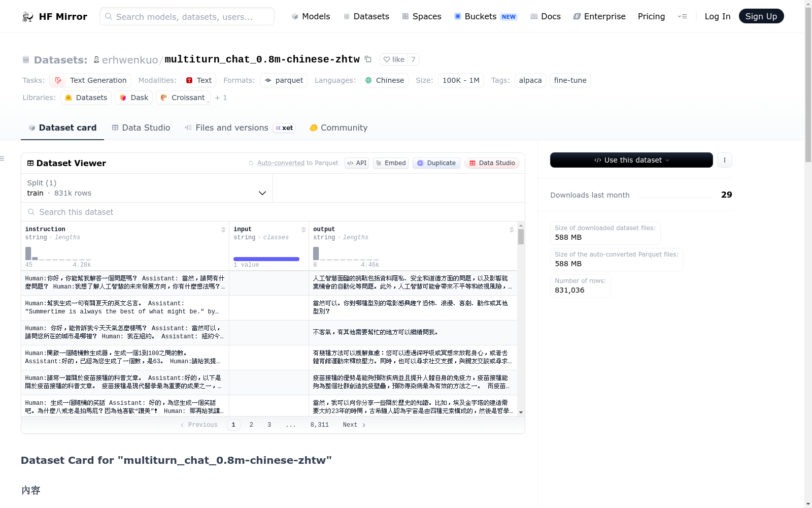Focus the Search this dataset field
The width and height of the screenshot is (812, 508).
(x=273, y=212)
